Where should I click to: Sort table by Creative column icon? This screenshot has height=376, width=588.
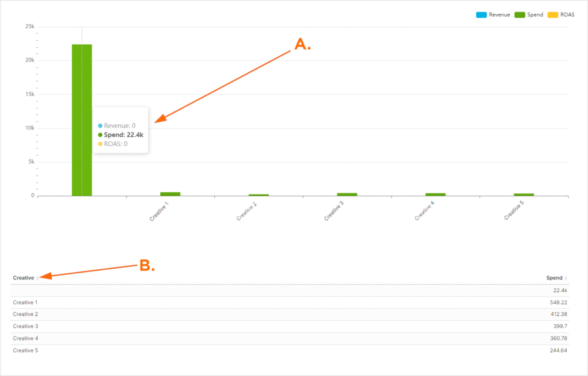point(37,278)
